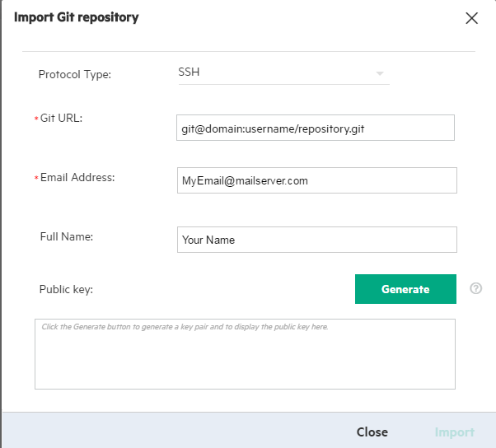Click into the Email Address text box
The width and height of the screenshot is (496, 448).
(316, 181)
